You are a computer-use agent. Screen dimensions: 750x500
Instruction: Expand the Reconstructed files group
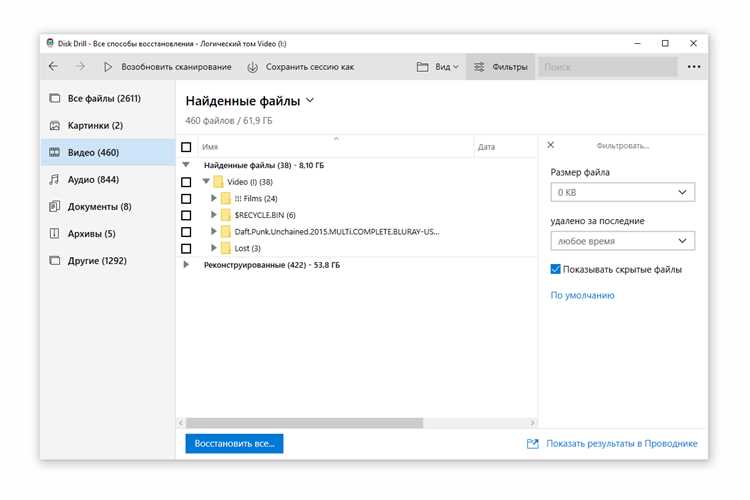pyautogui.click(x=186, y=265)
